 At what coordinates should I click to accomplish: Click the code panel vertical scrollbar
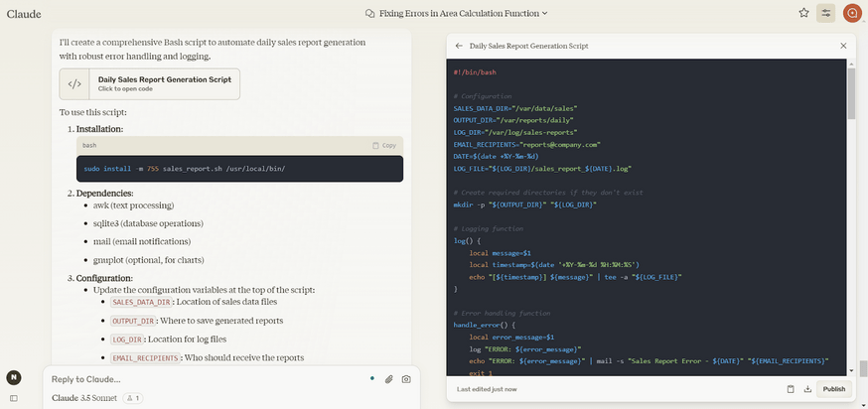pos(850,94)
